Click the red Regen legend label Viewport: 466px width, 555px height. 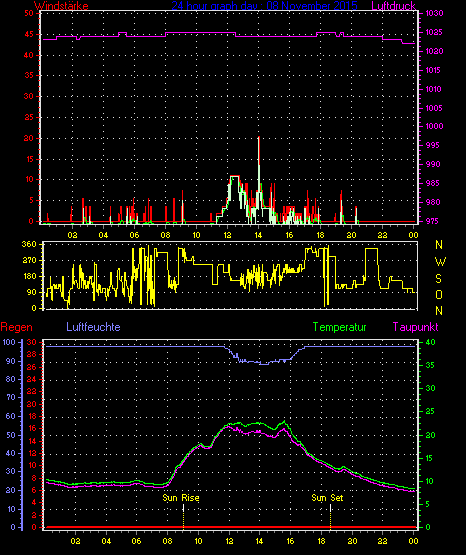[16, 327]
